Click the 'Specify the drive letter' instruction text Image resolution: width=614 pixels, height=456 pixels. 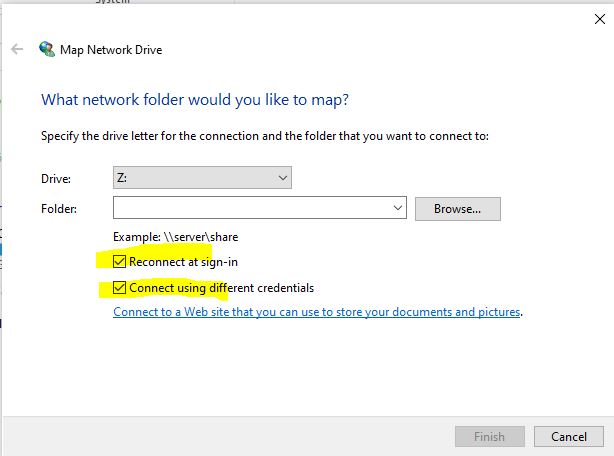coord(265,136)
